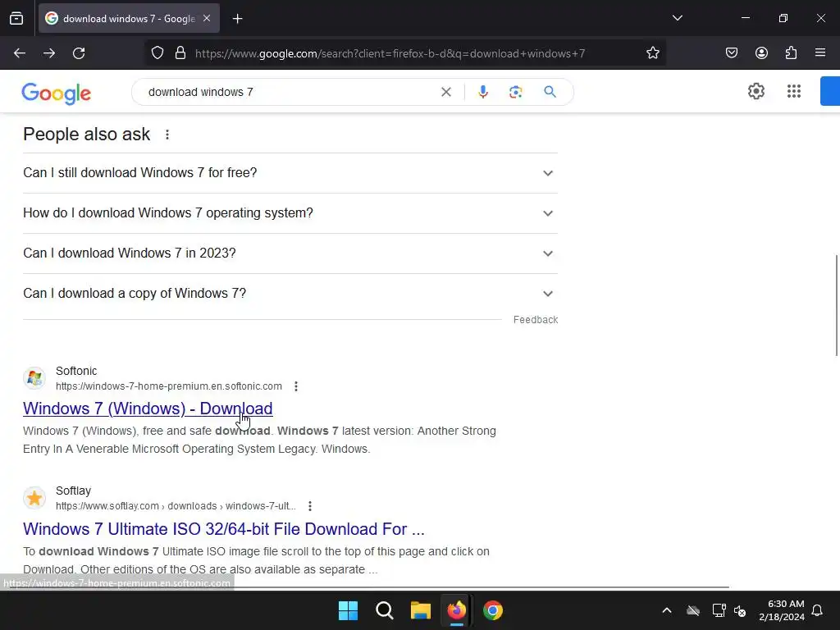The width and height of the screenshot is (840, 630).
Task: Open the Firefox account icon
Action: coord(761,52)
